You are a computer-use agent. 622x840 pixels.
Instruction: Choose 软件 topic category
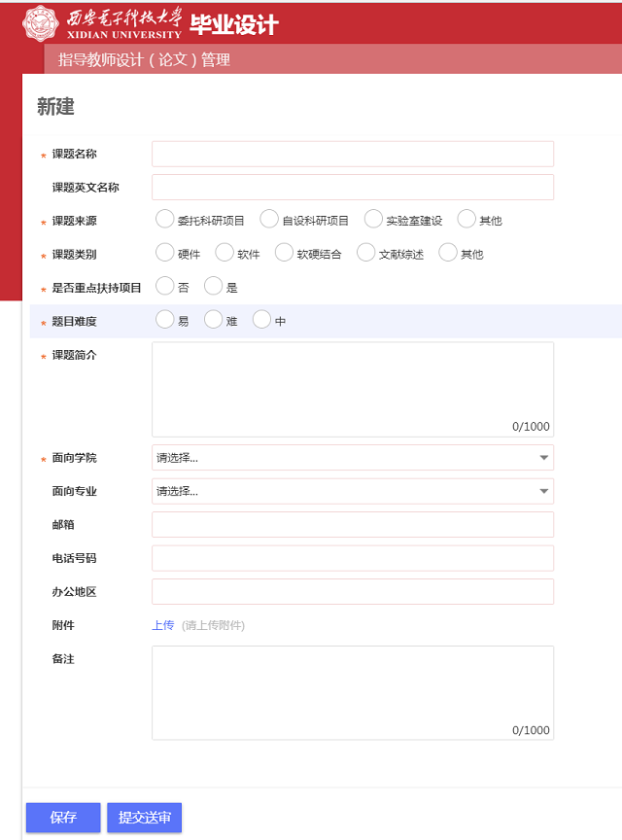pyautogui.click(x=225, y=253)
